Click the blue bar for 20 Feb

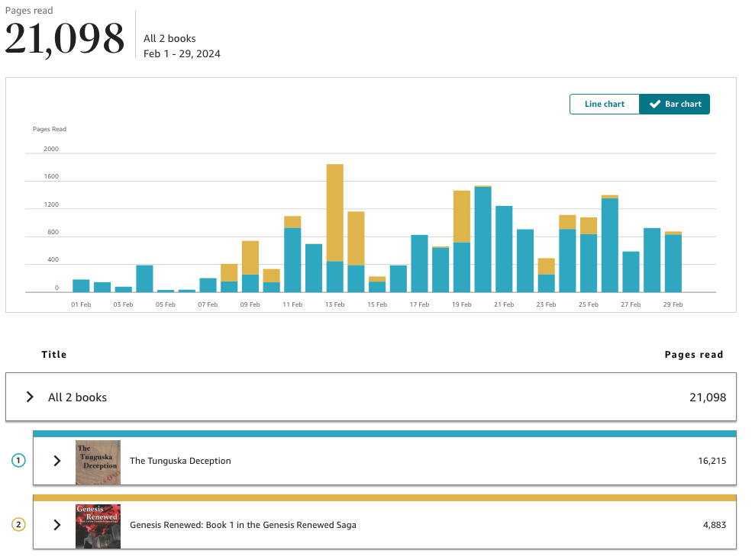(x=483, y=240)
